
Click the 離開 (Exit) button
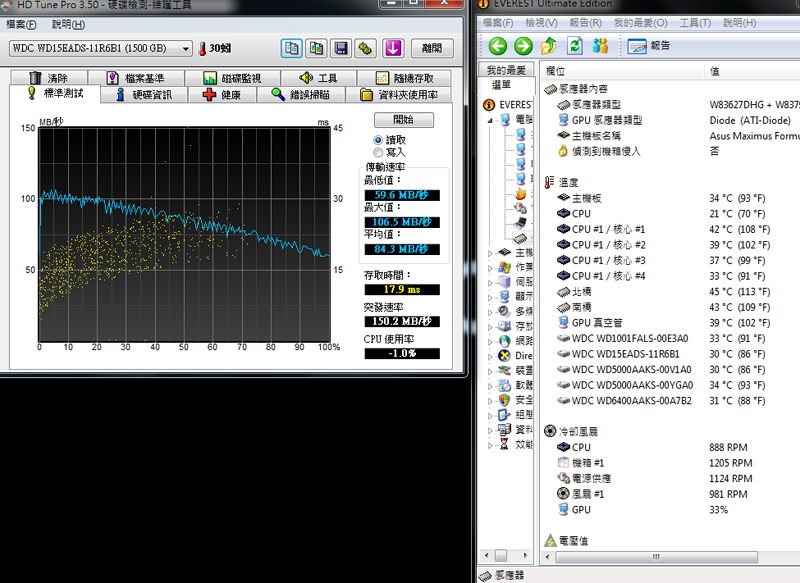pyautogui.click(x=431, y=48)
